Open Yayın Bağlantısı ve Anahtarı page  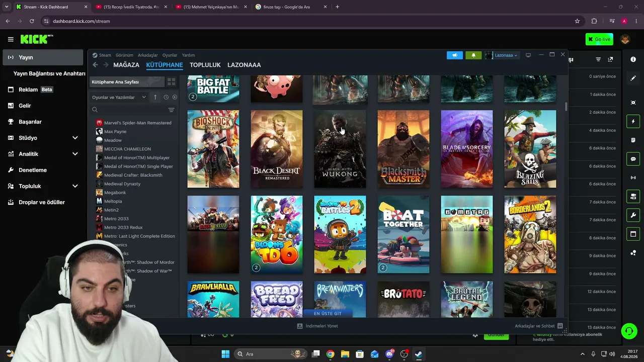tap(49, 73)
